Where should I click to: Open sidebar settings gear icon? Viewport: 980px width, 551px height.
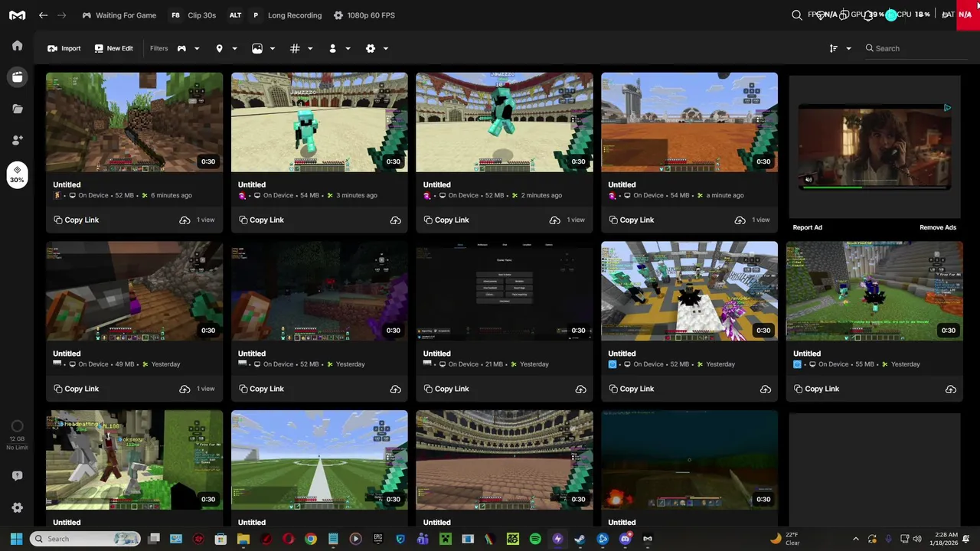pos(17,507)
